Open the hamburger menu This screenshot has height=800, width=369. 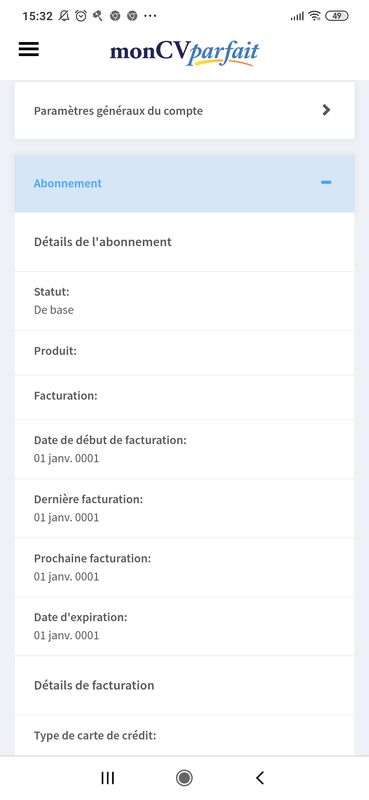[x=29, y=49]
